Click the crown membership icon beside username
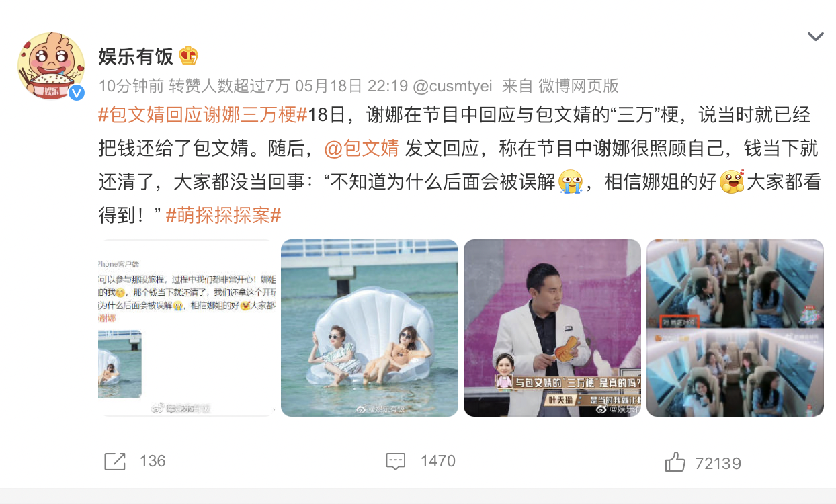 (x=188, y=56)
